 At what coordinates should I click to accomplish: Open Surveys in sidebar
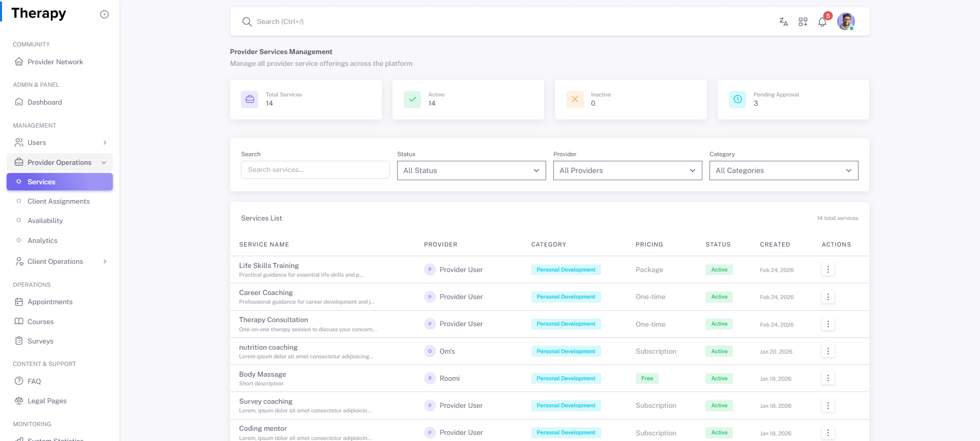click(60, 341)
